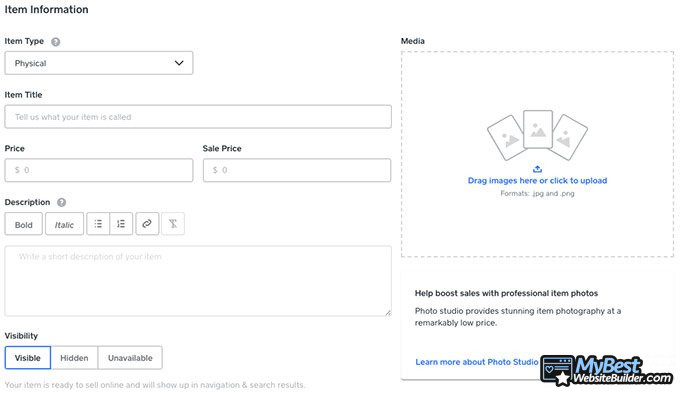Viewport: 680px width, 393px height.
Task: Click the insert link icon
Action: click(x=147, y=224)
